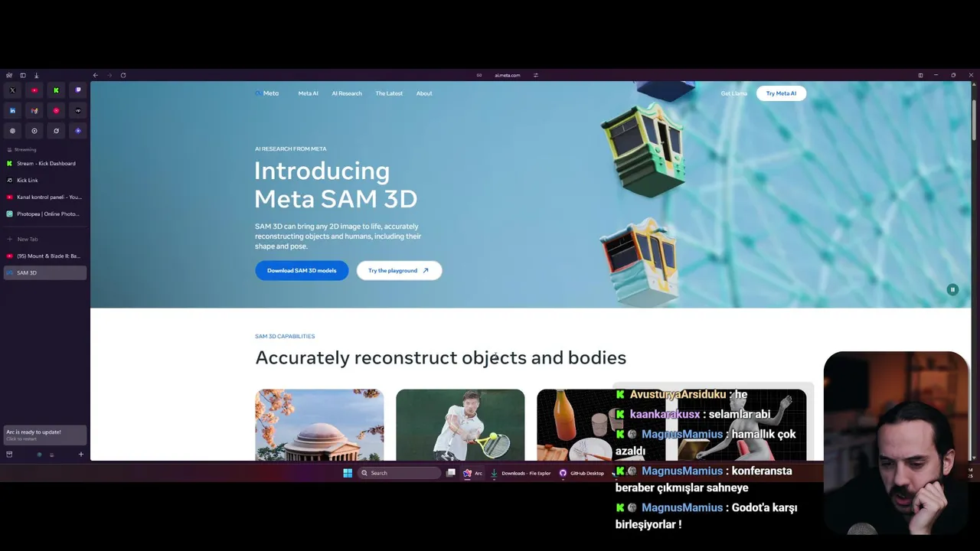Click 'Accurately reconstruct objects and bodies' heading
Image resolution: width=980 pixels, height=551 pixels.
[x=440, y=357]
